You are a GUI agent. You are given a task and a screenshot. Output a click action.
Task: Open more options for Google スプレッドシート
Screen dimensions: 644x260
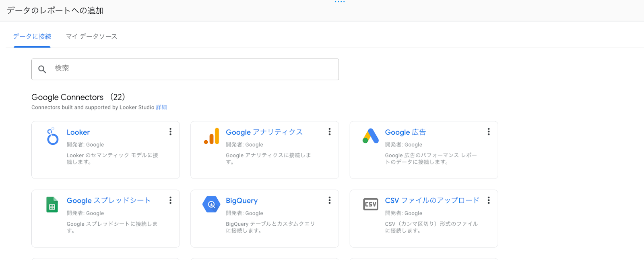point(170,200)
